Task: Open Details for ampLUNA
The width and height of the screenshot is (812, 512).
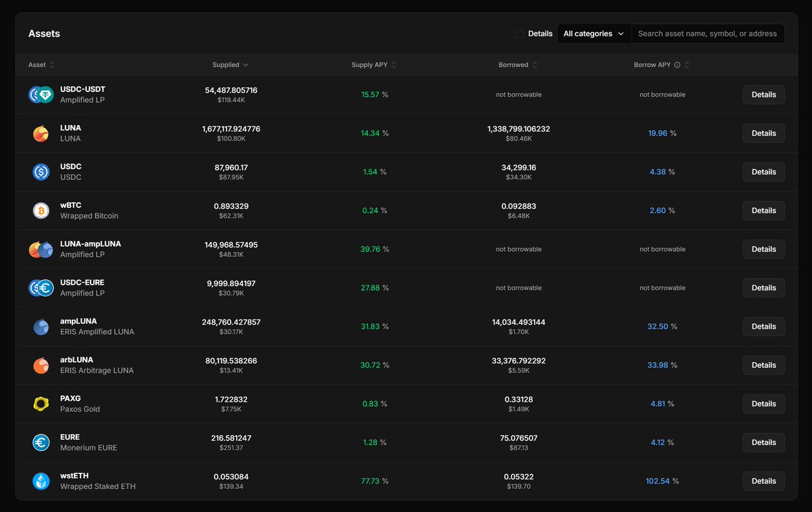Action: (763, 327)
